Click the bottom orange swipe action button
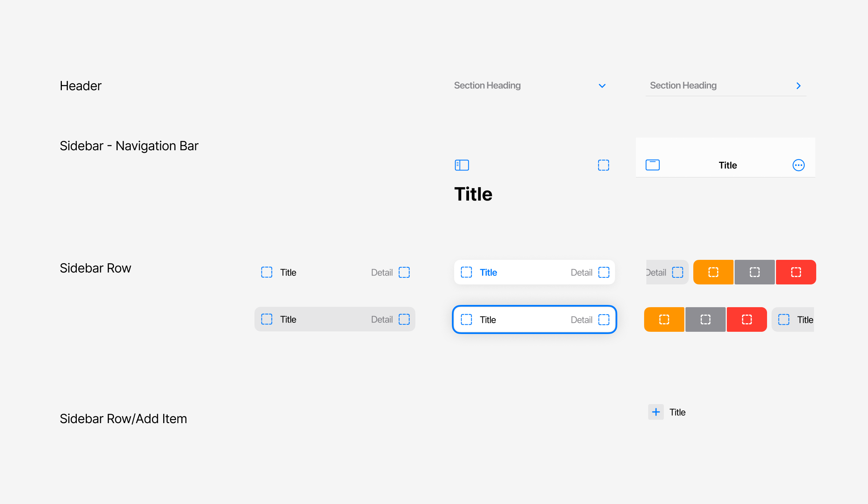Screen dimensions: 868x504 pos(664,319)
